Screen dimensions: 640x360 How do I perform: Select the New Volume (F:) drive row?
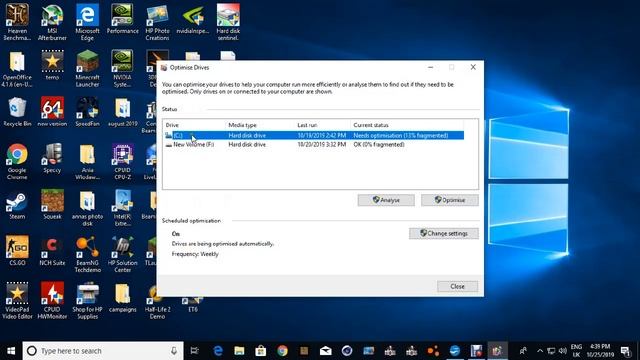click(314, 144)
